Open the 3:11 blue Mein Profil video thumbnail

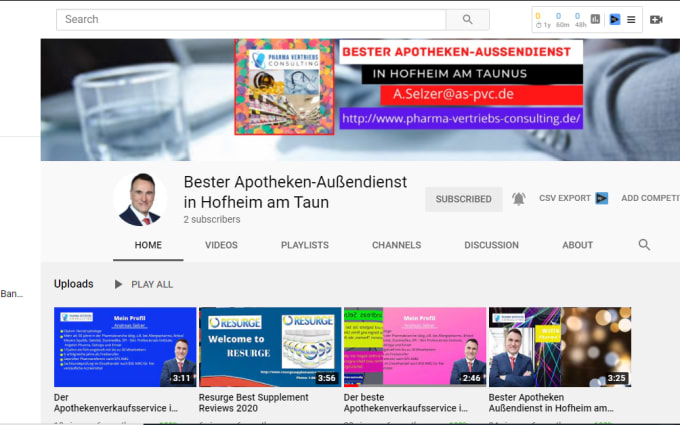(125, 347)
